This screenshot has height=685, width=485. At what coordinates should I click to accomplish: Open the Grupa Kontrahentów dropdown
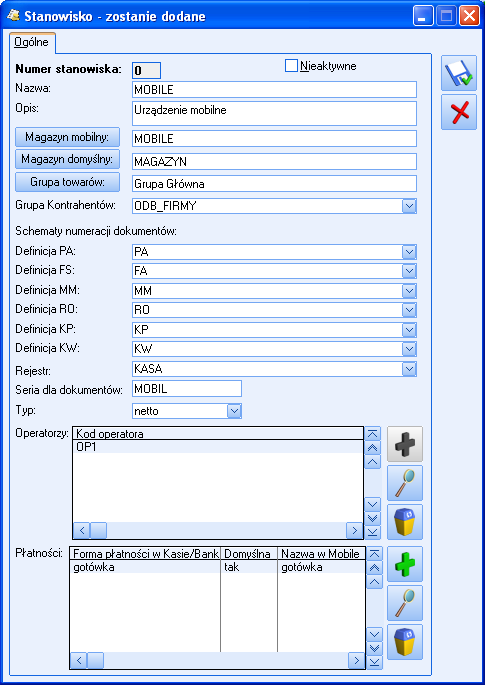click(x=409, y=206)
